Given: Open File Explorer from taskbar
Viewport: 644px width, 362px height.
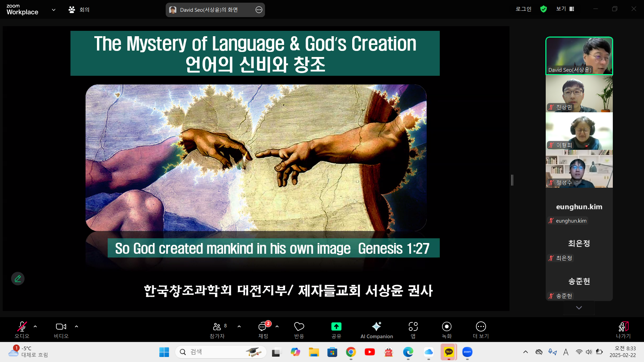Looking at the screenshot, I should 314,352.
